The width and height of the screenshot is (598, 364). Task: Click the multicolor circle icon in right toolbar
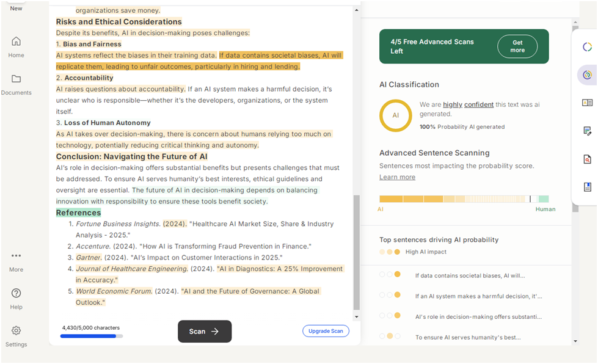587,47
